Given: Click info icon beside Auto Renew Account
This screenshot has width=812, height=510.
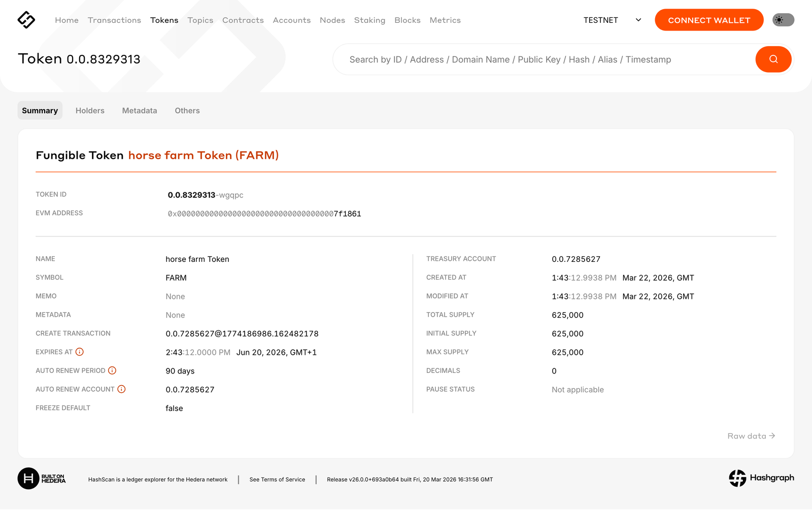Looking at the screenshot, I should (121, 389).
